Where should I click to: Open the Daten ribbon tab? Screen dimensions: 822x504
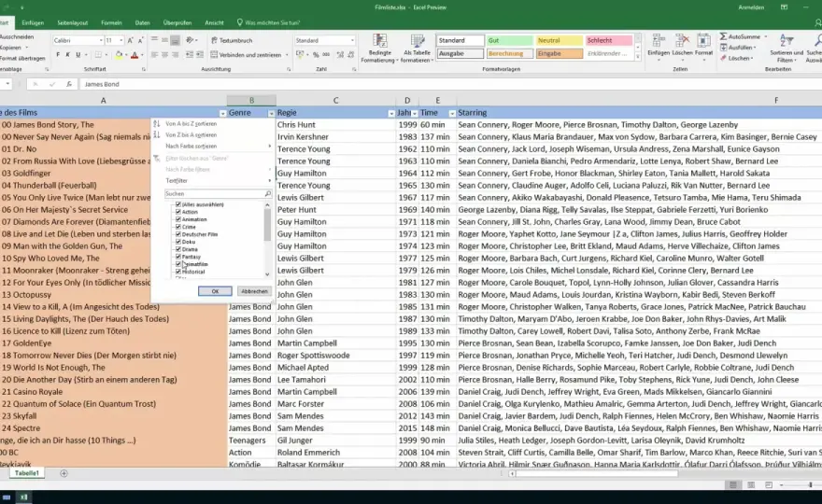coord(142,22)
